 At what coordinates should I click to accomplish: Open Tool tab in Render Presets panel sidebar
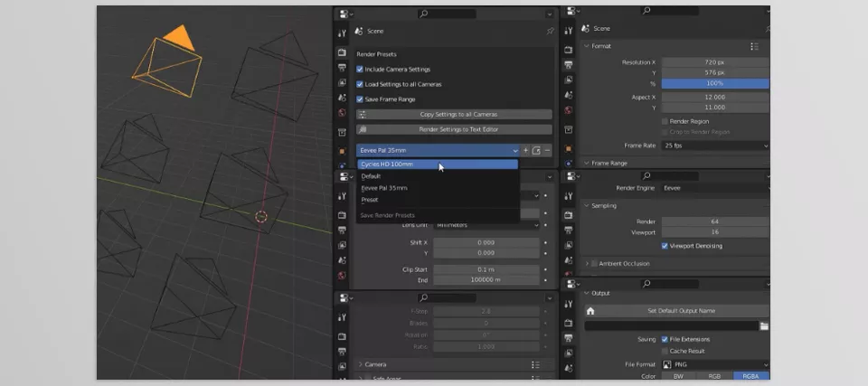(x=342, y=33)
